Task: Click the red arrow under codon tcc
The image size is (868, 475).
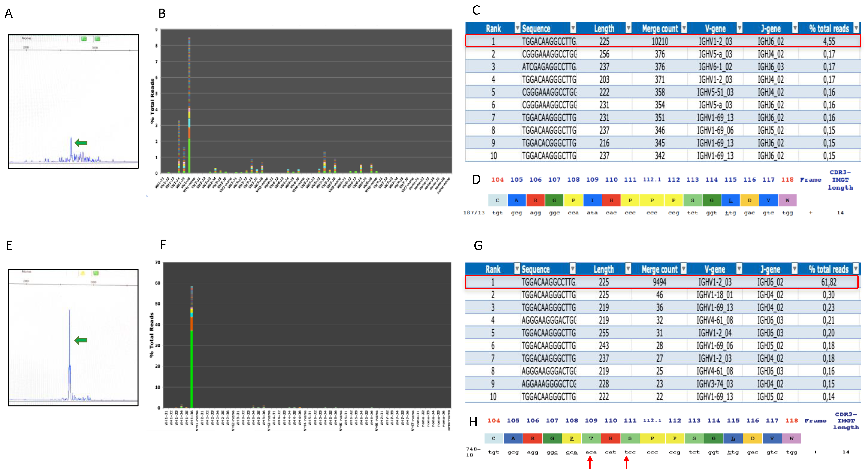Action: click(627, 462)
